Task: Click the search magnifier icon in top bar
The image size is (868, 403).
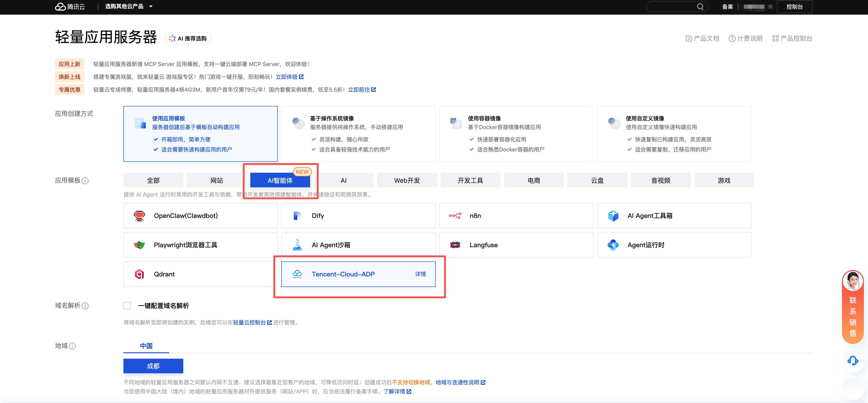Action: click(700, 7)
